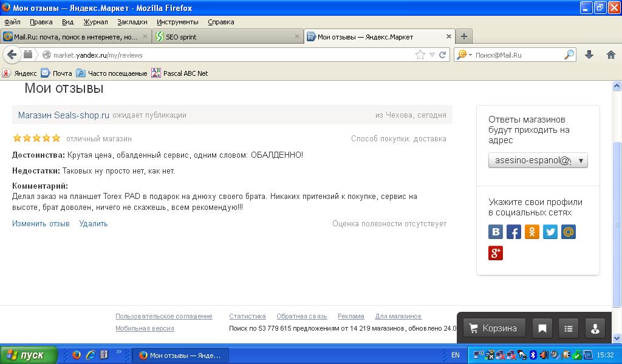Screen dimensions: 622x364
Task: Click the browser Back arrow button
Action: [x=12, y=55]
